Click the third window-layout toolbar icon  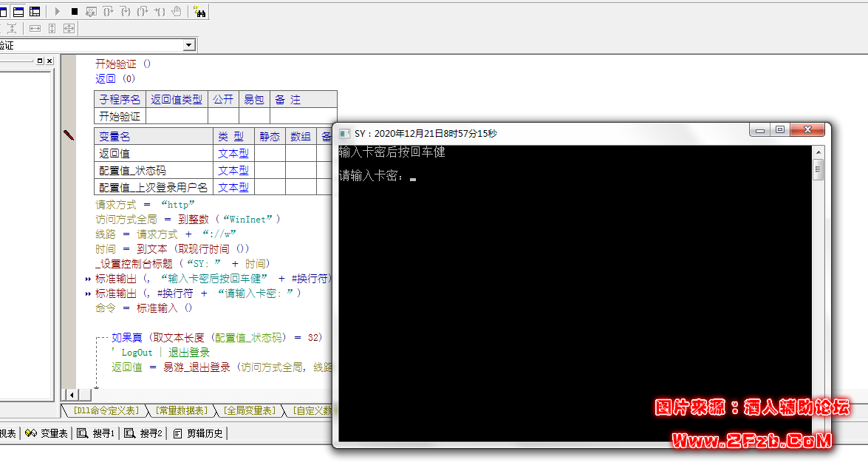(35, 11)
